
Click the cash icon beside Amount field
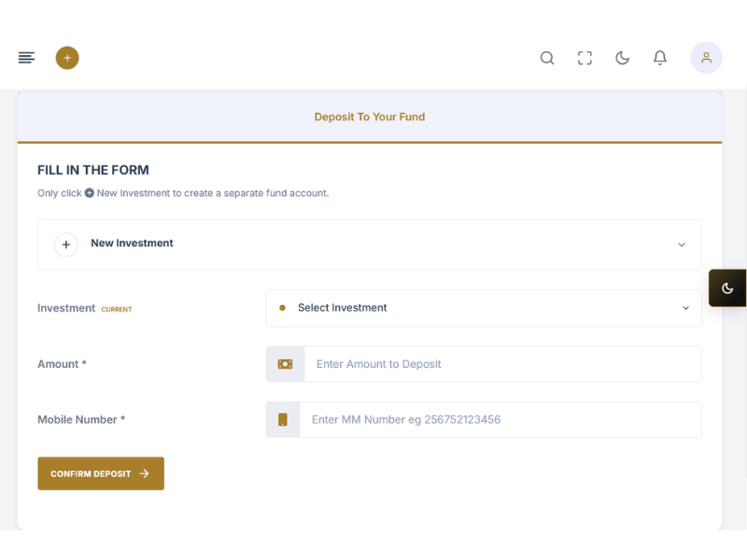[x=285, y=364]
